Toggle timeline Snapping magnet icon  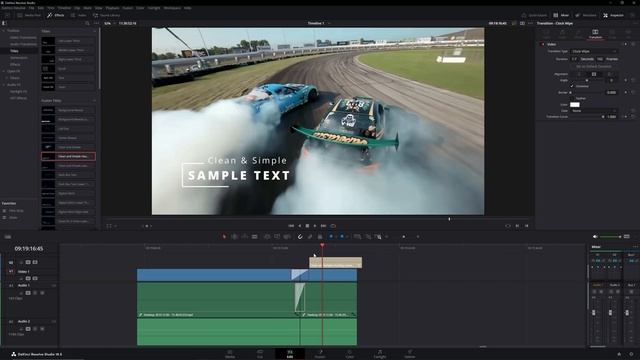point(300,237)
